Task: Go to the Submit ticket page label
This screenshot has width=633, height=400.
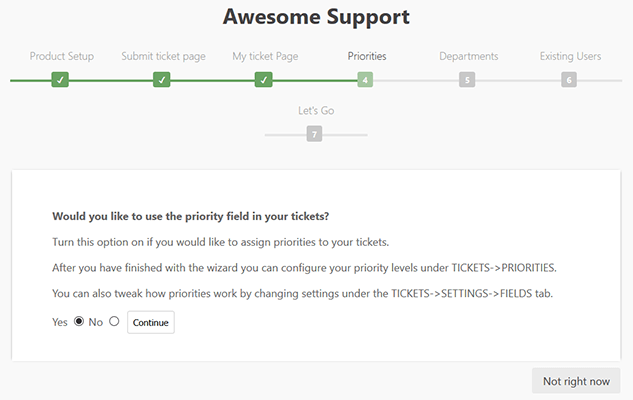Action: point(163,56)
